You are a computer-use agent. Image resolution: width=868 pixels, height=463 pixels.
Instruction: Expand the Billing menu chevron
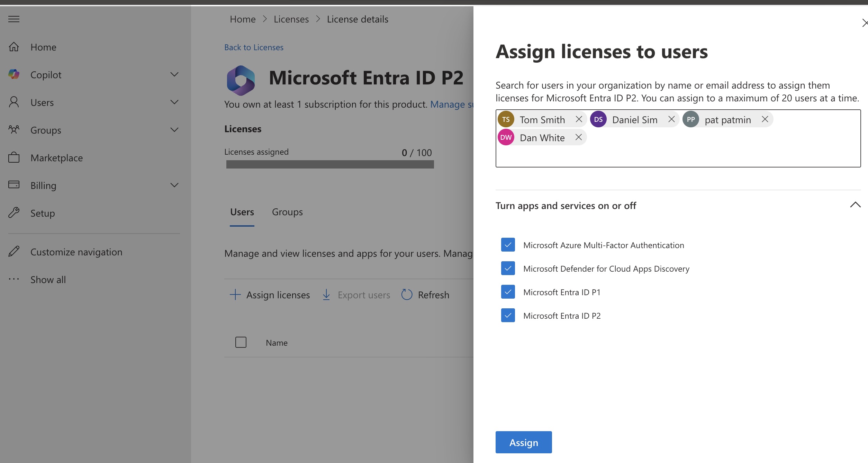point(174,185)
